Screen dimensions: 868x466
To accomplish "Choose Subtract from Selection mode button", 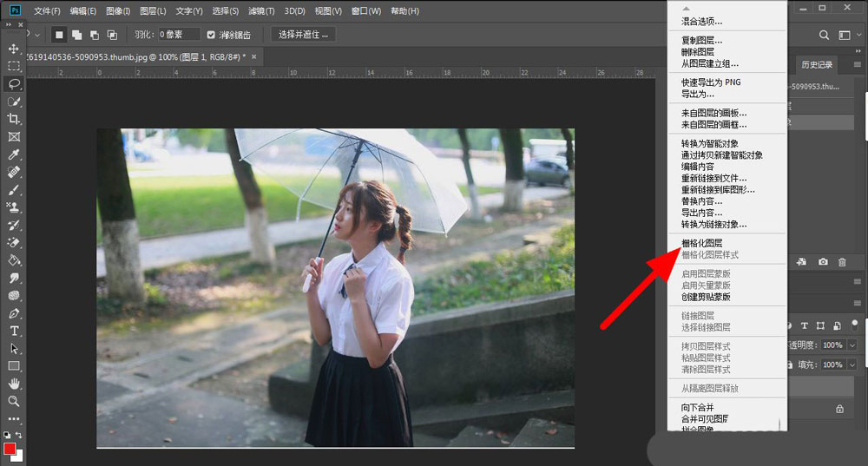I will (95, 35).
